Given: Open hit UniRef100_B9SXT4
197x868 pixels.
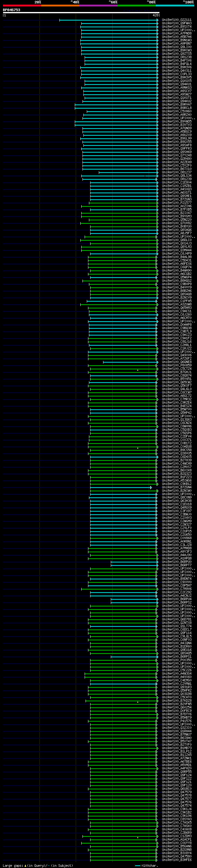Looking at the screenshot, I should click(176, 26).
